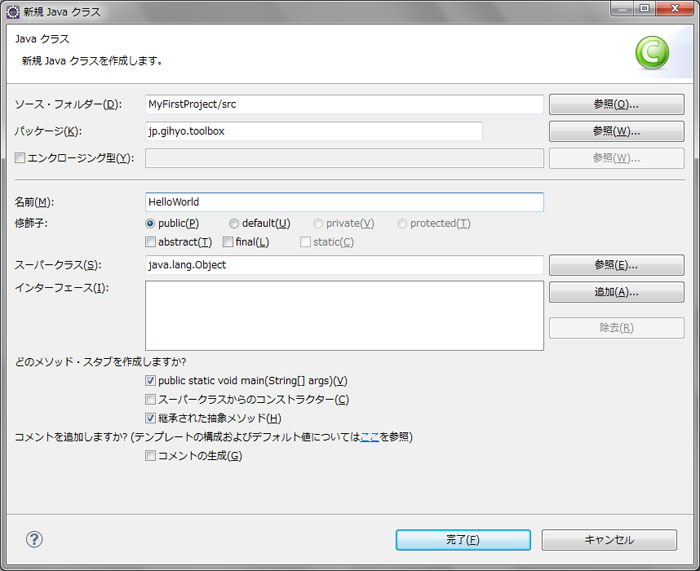Click inside the empty interfaces list box
The width and height of the screenshot is (700, 571).
point(344,316)
